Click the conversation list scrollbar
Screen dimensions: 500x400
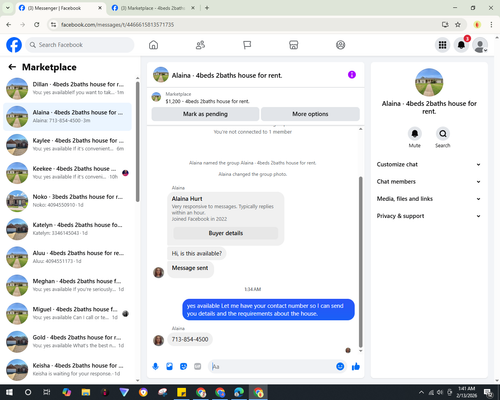click(x=137, y=141)
